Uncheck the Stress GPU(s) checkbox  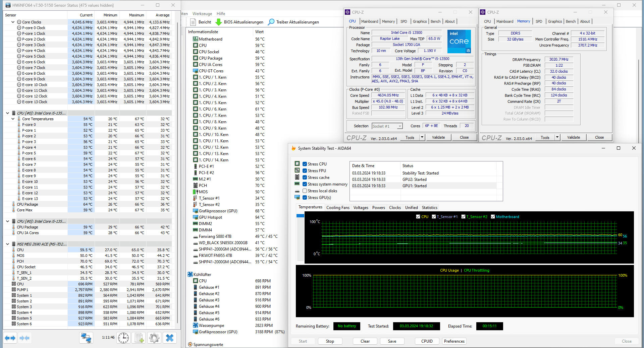[x=305, y=198]
